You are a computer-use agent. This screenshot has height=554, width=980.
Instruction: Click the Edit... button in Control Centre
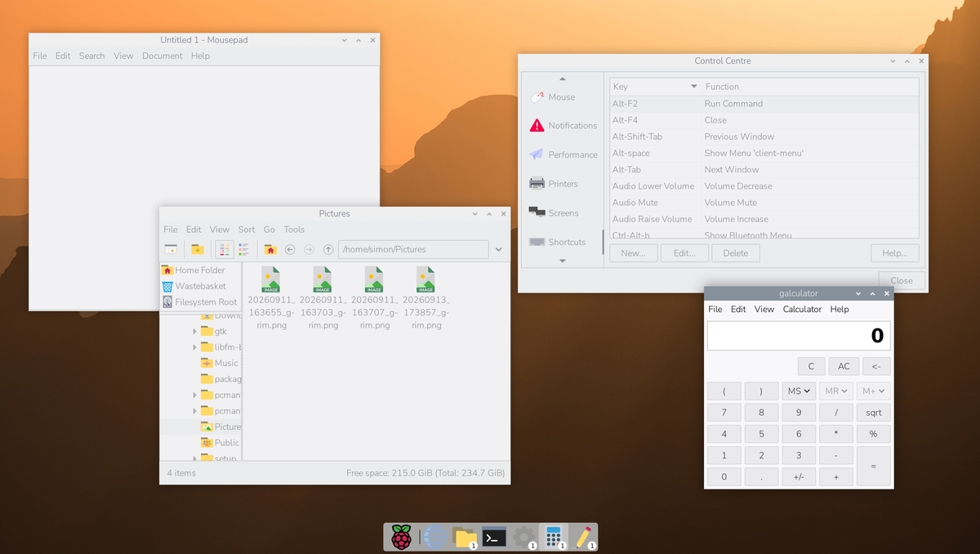pyautogui.click(x=684, y=253)
